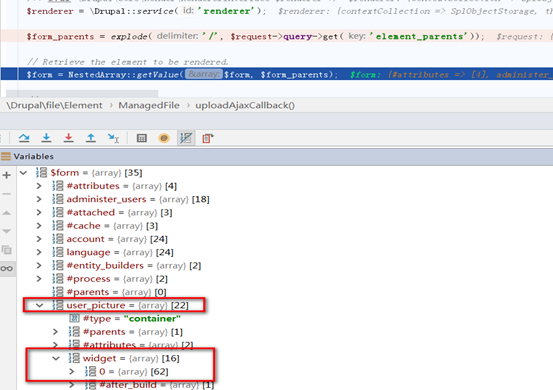Click the up arrow in Variables sidebar

point(7,213)
